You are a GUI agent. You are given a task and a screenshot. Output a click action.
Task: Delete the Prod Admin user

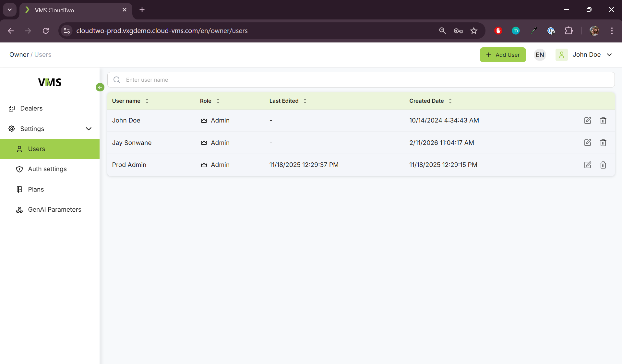(603, 165)
